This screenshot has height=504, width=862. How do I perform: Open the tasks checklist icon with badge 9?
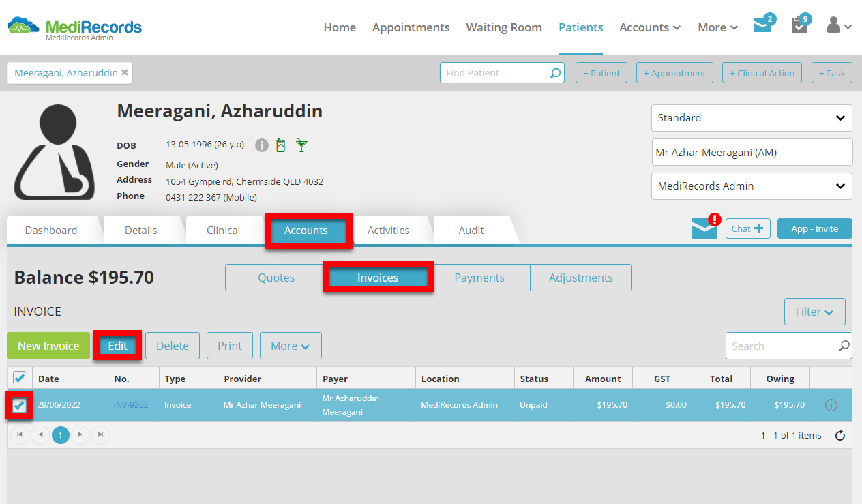tap(800, 25)
